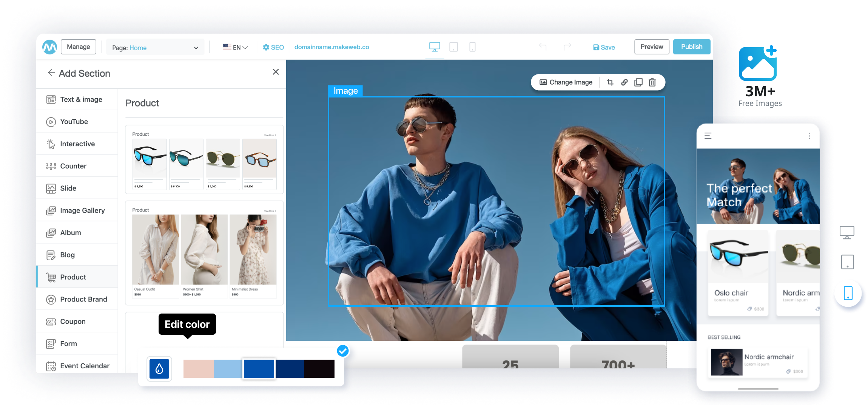Select the tablet preview icon

click(x=454, y=46)
